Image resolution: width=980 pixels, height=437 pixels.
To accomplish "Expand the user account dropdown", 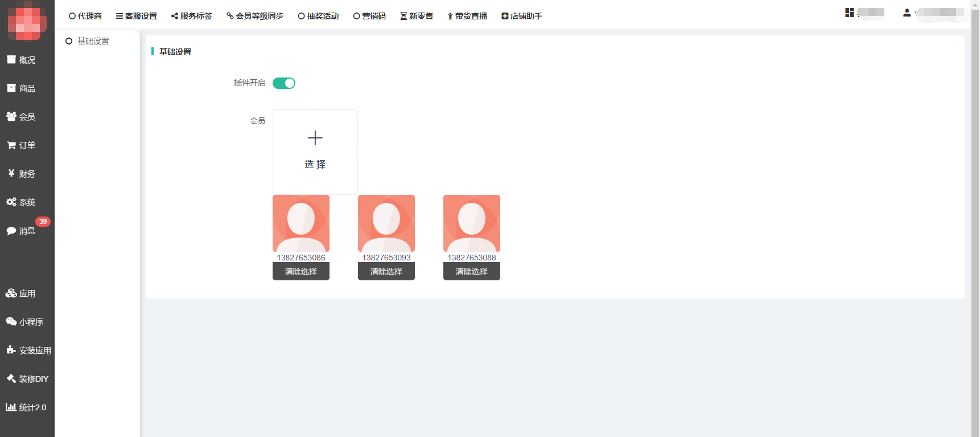I will click(x=933, y=13).
